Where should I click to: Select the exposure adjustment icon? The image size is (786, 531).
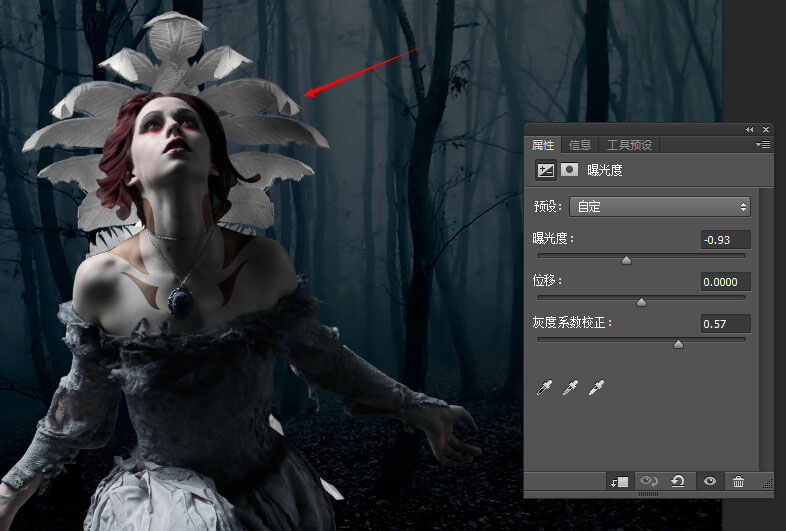coord(545,170)
